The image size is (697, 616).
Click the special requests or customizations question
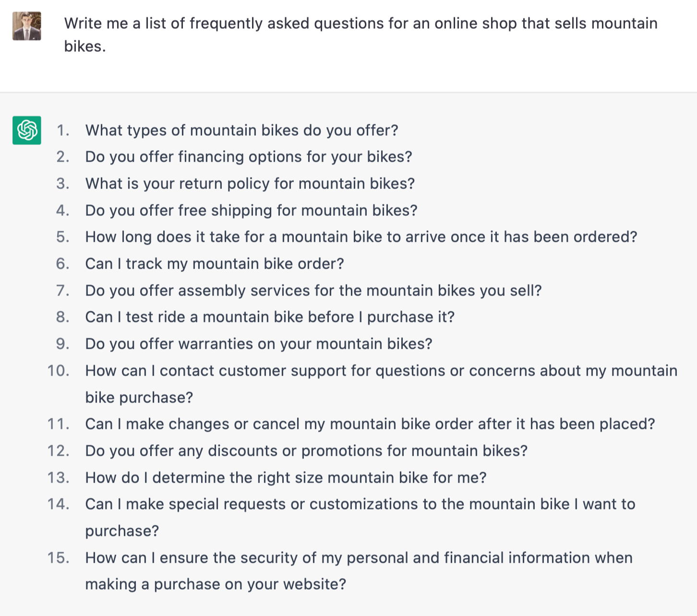360,504
